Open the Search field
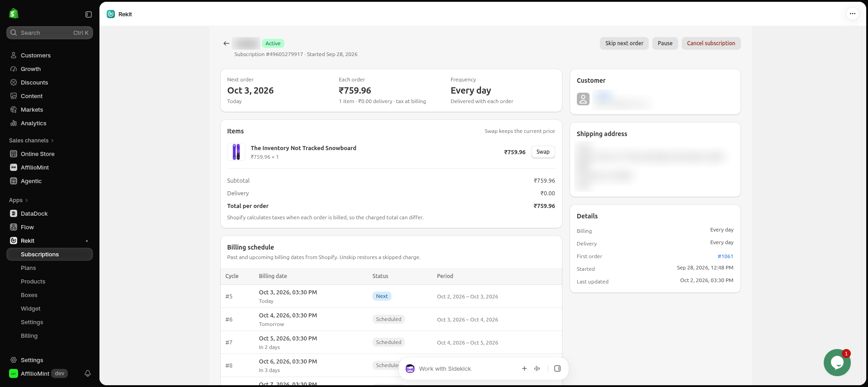The height and width of the screenshot is (387, 868). coord(50,33)
